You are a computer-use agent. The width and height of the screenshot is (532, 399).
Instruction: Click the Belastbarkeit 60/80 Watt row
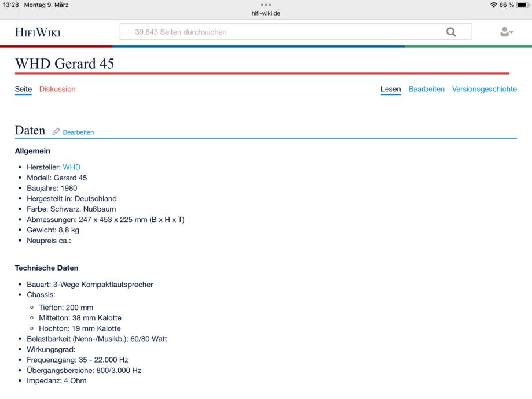(97, 339)
